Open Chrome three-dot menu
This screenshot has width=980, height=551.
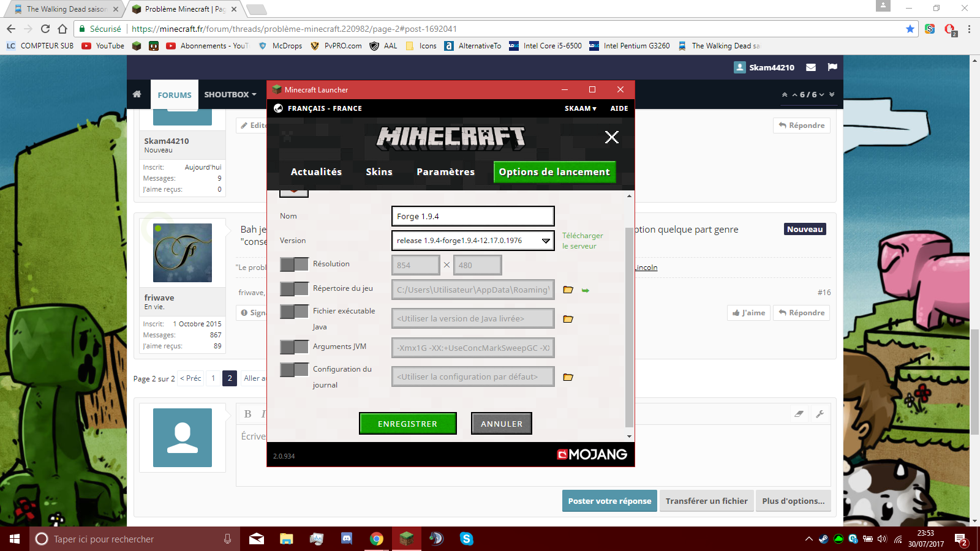pos(969,29)
